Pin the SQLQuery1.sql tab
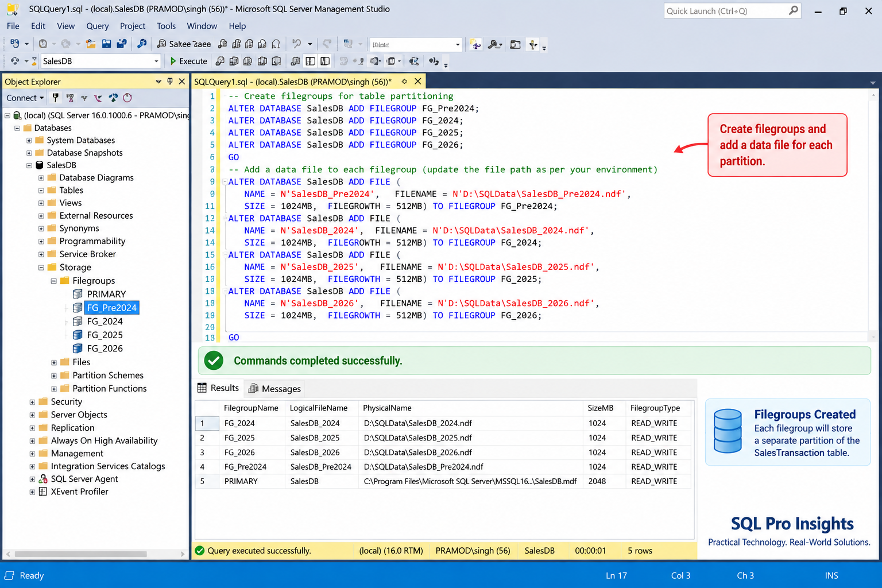 pyautogui.click(x=404, y=82)
